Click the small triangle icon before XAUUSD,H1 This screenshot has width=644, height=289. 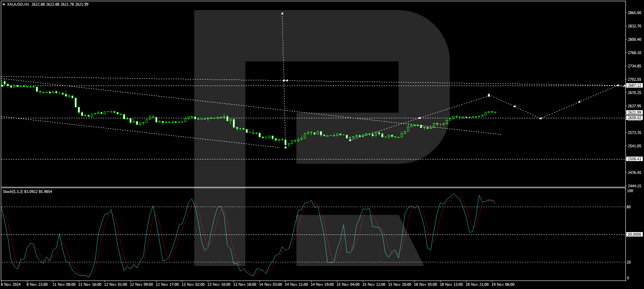click(4, 4)
